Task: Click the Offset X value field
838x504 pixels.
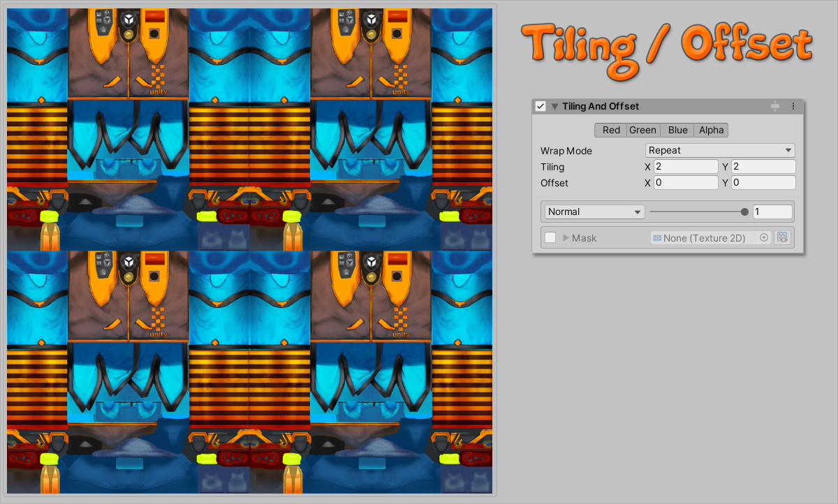Action: (x=686, y=183)
